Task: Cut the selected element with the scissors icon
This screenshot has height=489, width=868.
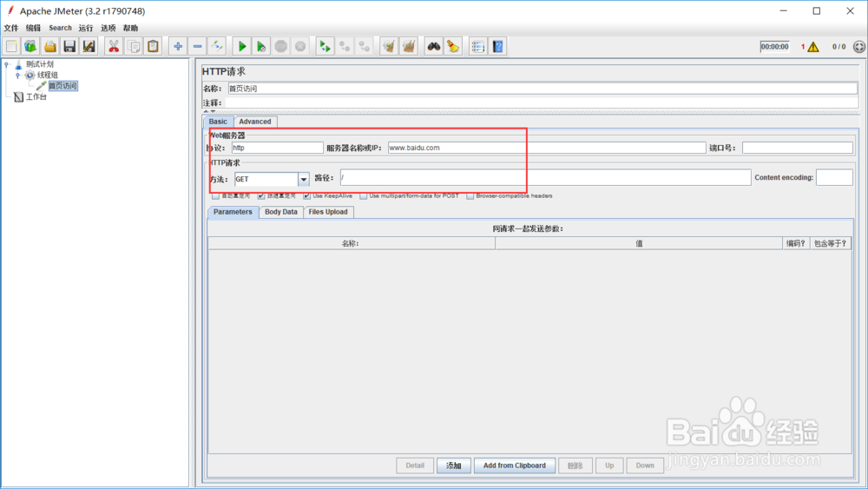Action: point(114,47)
